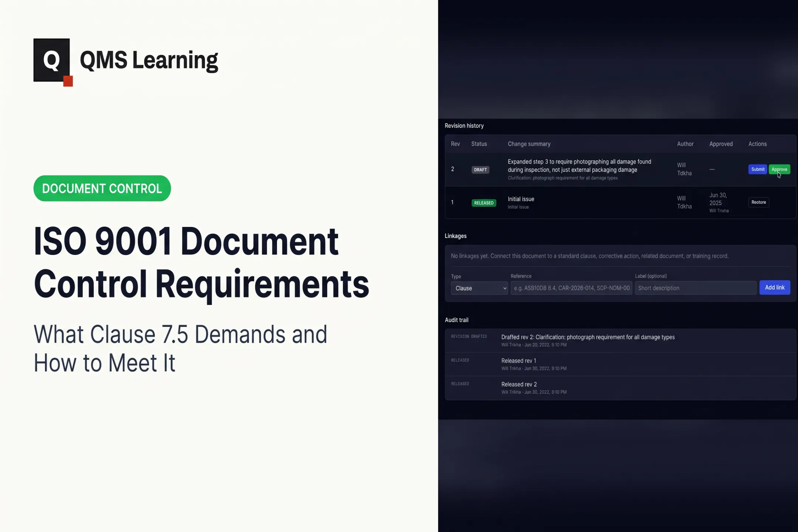Click the 'Audit trail' section heading
Screen dimensions: 798x532
(x=456, y=320)
